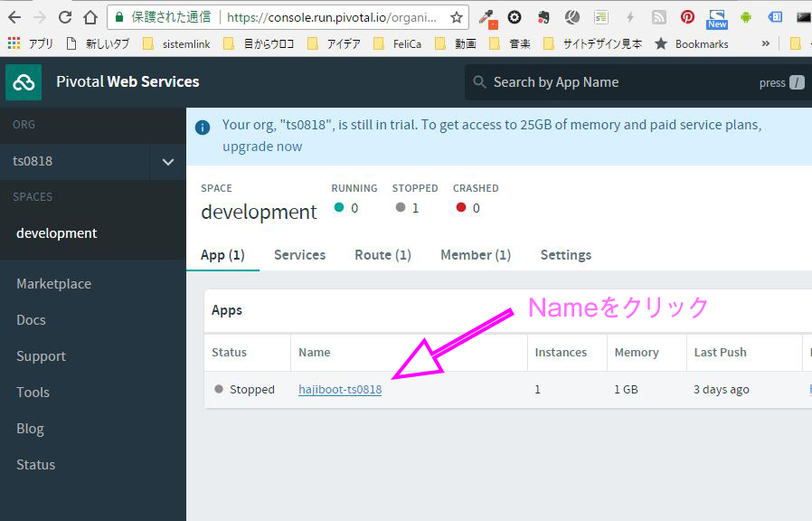Open the terminal prompt extension icon
Image resolution: width=812 pixels, height=521 pixels.
point(804,17)
